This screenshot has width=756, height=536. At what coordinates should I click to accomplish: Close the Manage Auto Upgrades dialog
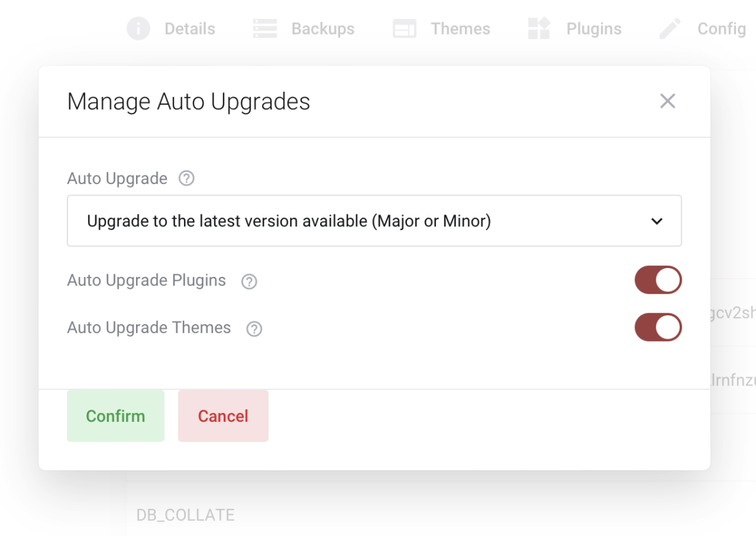coord(667,101)
